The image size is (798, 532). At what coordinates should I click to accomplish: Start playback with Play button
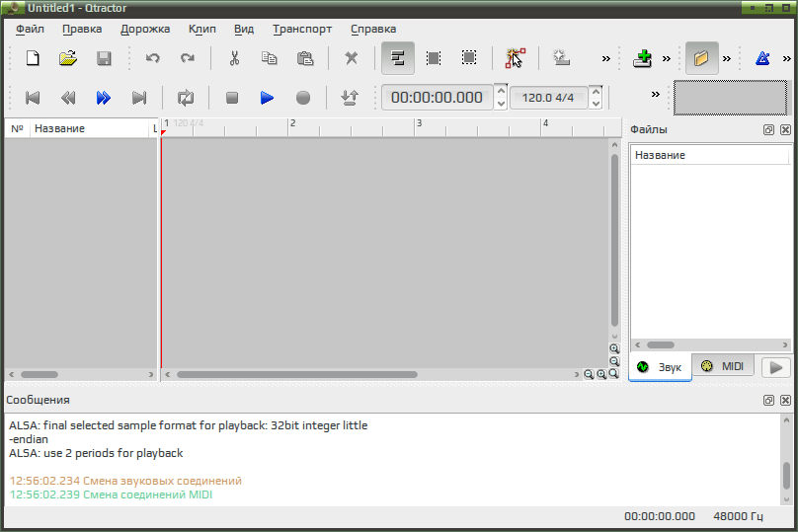[268, 98]
